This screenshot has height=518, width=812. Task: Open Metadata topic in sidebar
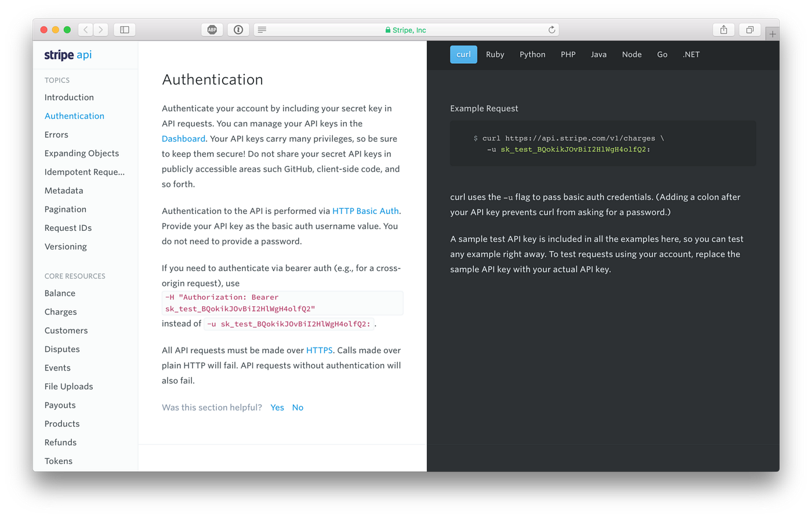[x=64, y=190]
